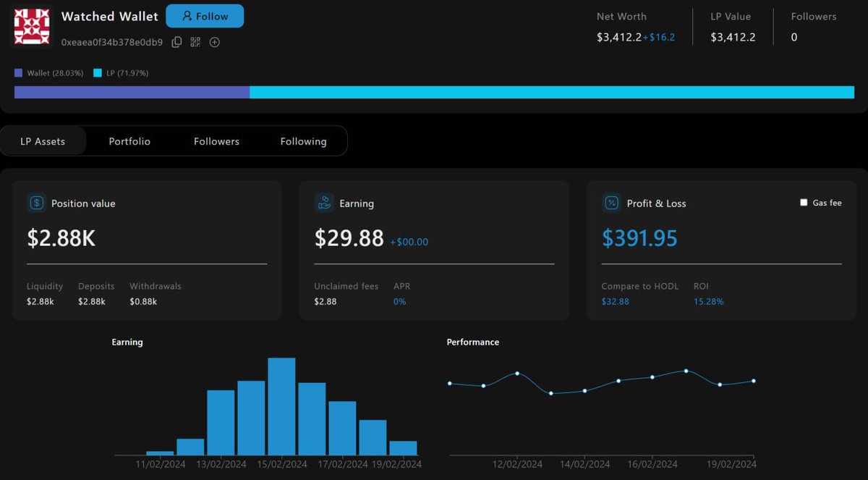This screenshot has width=868, height=480.
Task: Click the Performance point at 12/02/2024
Action: click(517, 374)
